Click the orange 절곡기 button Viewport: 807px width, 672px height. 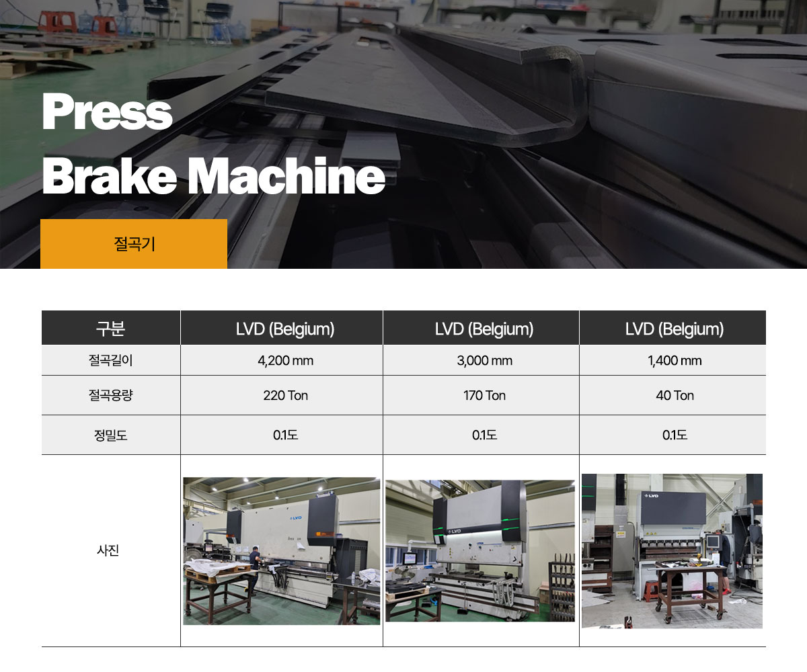(x=134, y=244)
